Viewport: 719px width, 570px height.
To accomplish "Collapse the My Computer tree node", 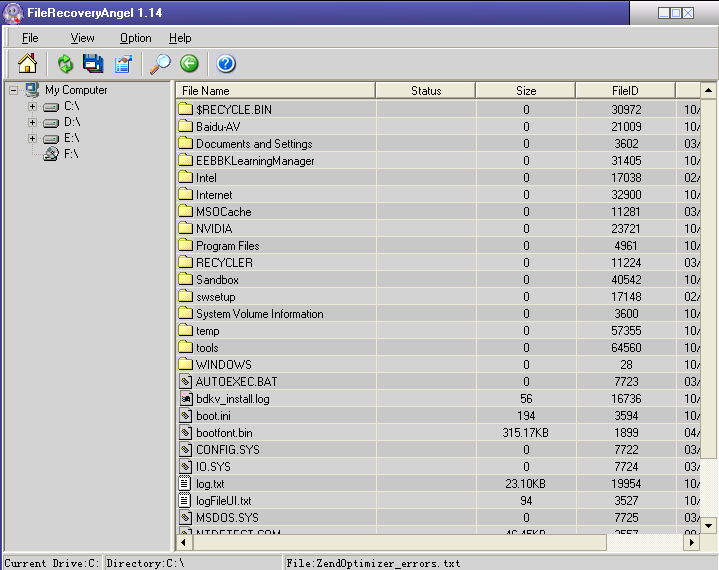I will pos(13,90).
